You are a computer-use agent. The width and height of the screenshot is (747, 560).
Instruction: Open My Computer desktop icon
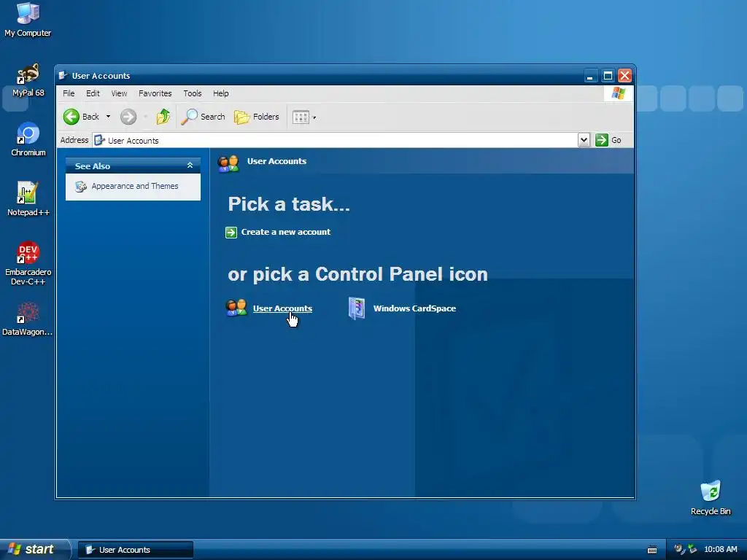coord(28,20)
